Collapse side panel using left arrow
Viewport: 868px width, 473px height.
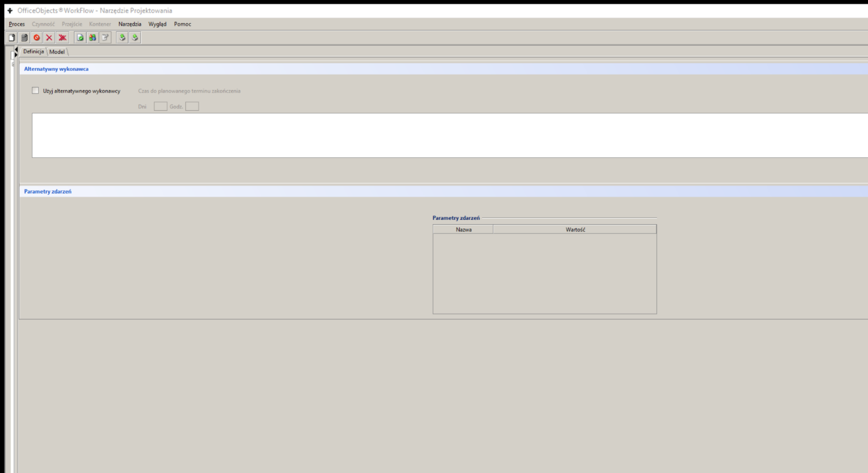click(x=16, y=49)
